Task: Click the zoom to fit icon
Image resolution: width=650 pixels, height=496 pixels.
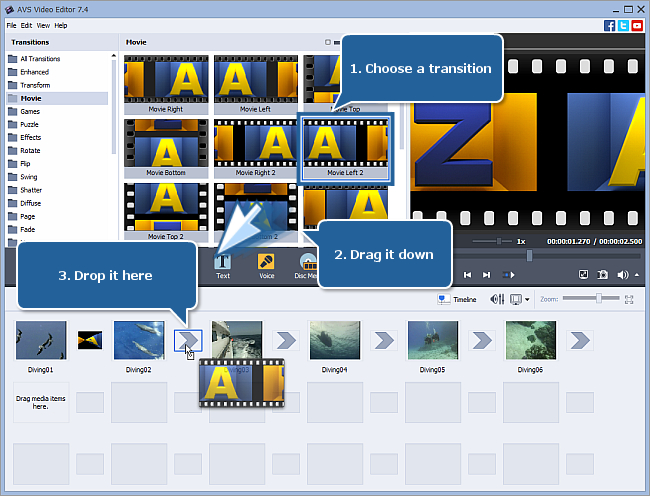Action: coord(629,299)
